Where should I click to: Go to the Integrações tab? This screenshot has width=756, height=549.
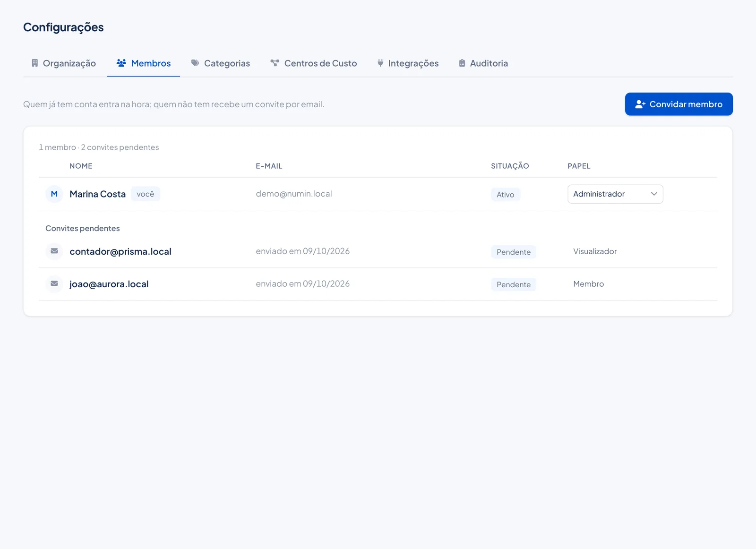(x=408, y=63)
